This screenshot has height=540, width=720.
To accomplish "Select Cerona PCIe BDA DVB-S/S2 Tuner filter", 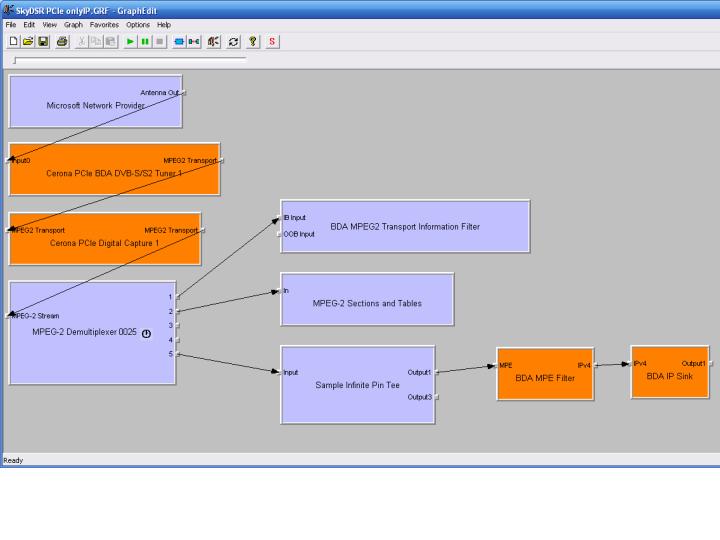I will point(114,169).
